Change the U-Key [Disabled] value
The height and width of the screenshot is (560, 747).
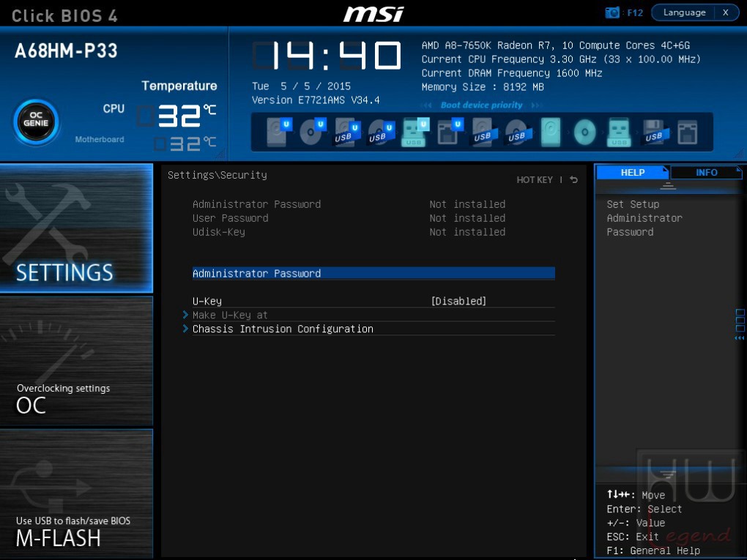pos(458,301)
